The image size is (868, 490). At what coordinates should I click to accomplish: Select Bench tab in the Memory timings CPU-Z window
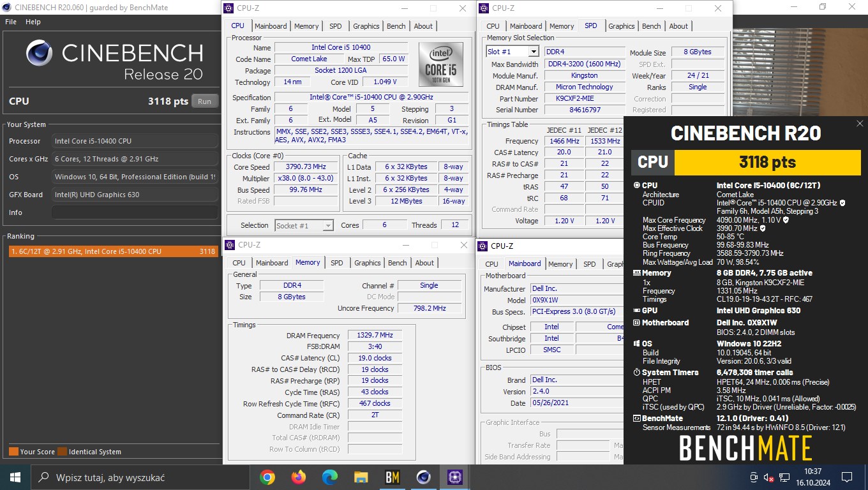point(398,263)
